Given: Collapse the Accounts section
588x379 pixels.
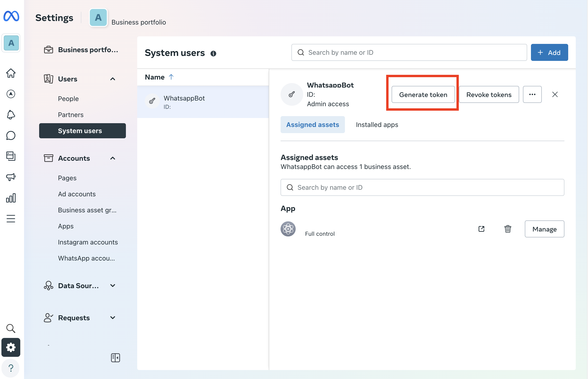Looking at the screenshot, I should (113, 158).
